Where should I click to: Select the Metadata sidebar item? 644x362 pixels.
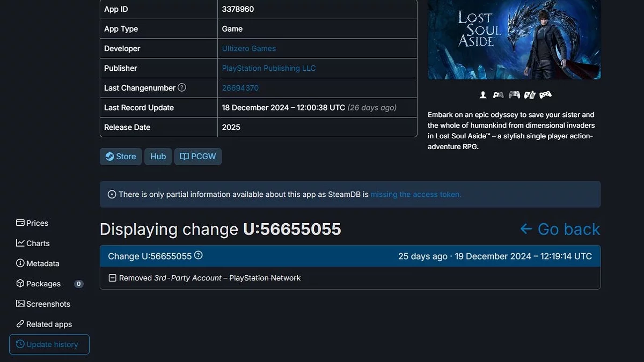click(x=38, y=263)
